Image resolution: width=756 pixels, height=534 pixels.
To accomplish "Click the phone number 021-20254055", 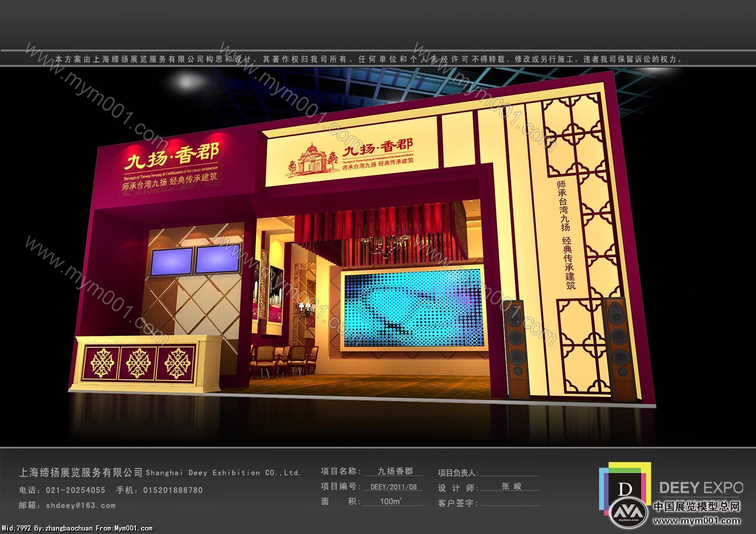I will click(x=75, y=490).
